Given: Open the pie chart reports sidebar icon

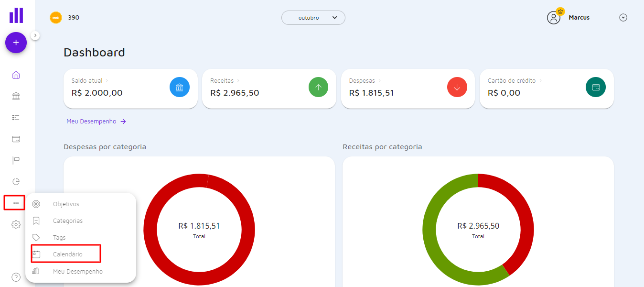Looking at the screenshot, I should tap(16, 181).
